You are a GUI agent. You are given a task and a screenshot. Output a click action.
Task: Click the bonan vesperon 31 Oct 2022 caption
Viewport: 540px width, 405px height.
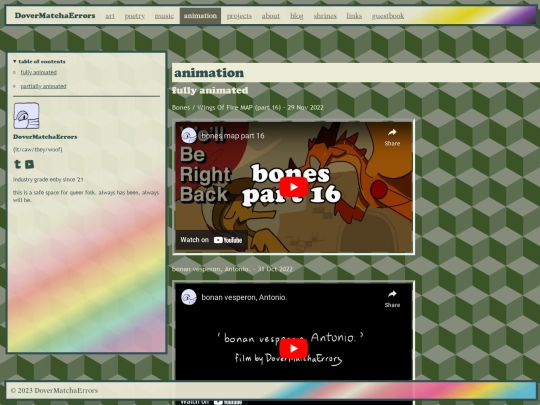point(232,269)
